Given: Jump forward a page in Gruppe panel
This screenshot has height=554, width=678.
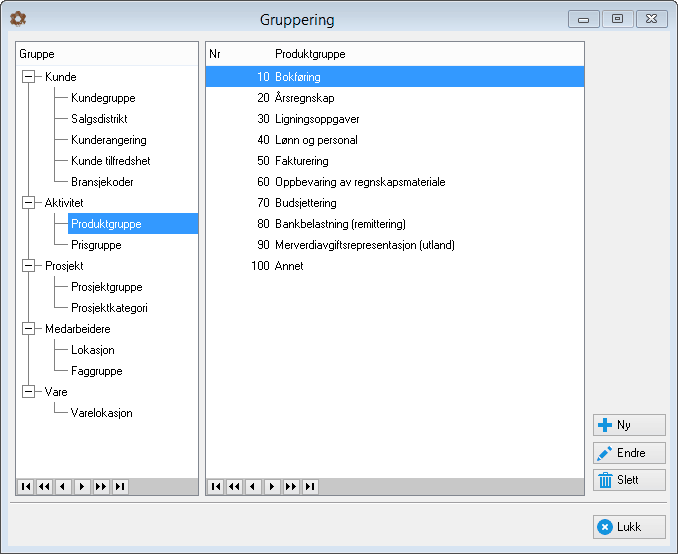Looking at the screenshot, I should pyautogui.click(x=101, y=487).
